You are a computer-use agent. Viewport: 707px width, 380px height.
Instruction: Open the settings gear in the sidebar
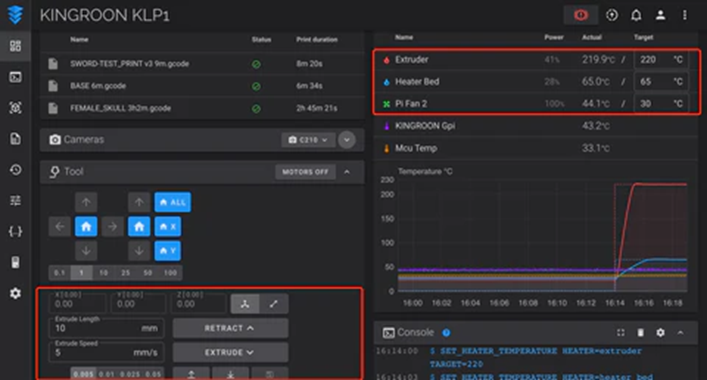coord(15,293)
